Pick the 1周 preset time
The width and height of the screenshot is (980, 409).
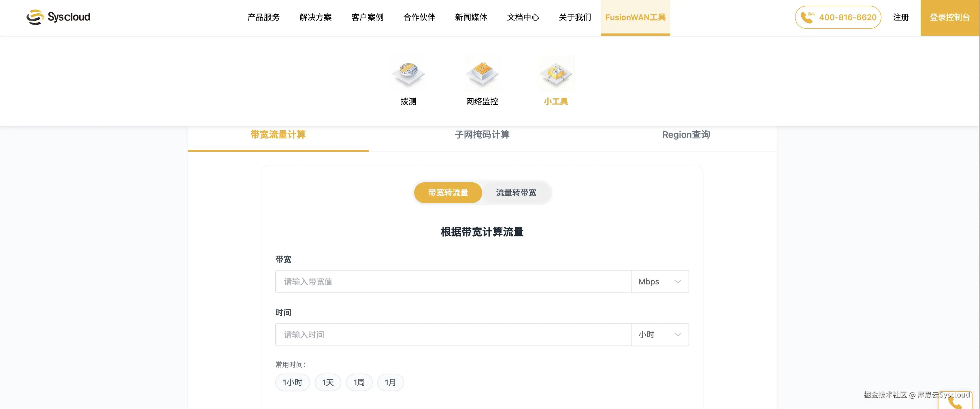coord(359,382)
